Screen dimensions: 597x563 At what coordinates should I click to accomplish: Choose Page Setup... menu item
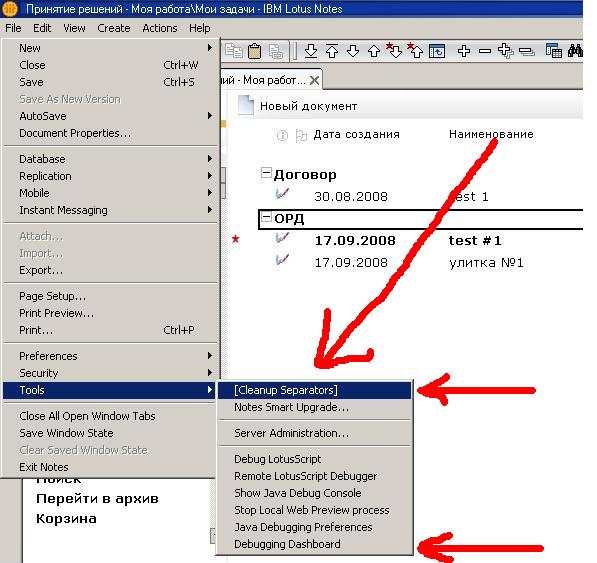coord(110,296)
